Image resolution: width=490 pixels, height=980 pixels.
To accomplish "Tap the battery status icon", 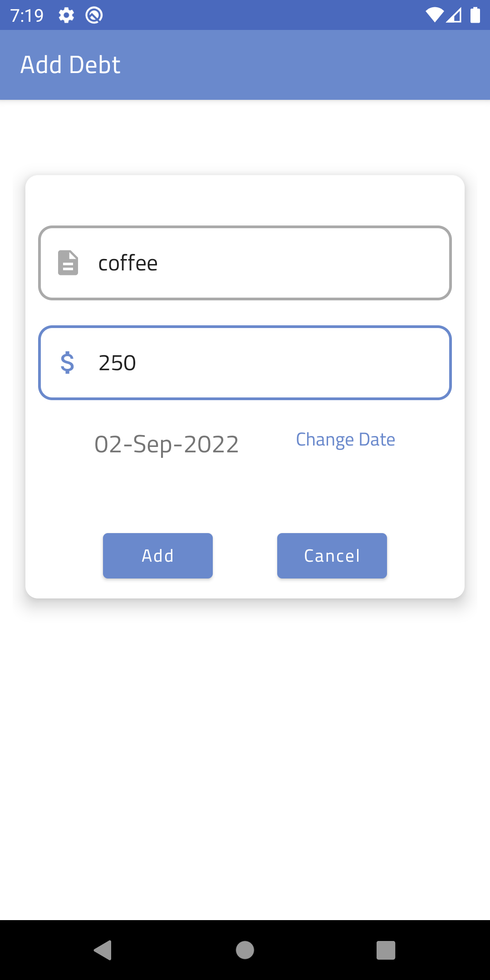I will [475, 15].
